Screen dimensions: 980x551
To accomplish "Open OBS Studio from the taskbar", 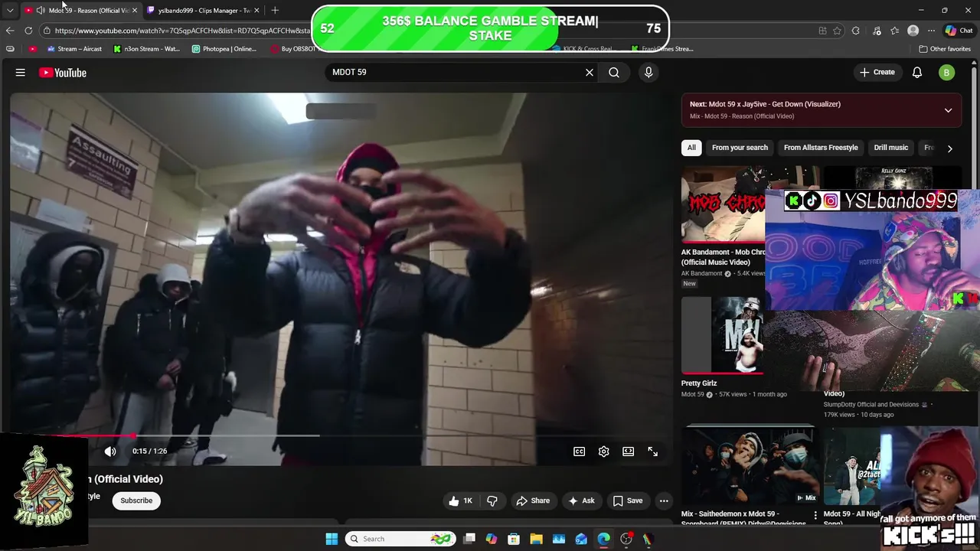I will [626, 539].
